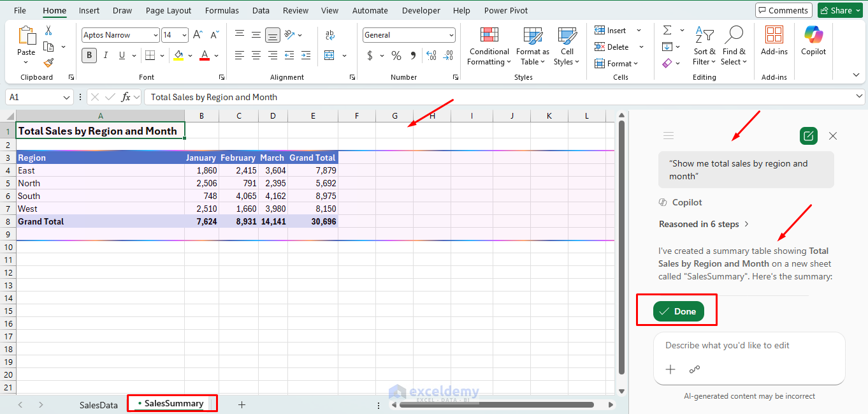868x414 pixels.
Task: Expand the Cell Styles menu
Action: coord(567,46)
